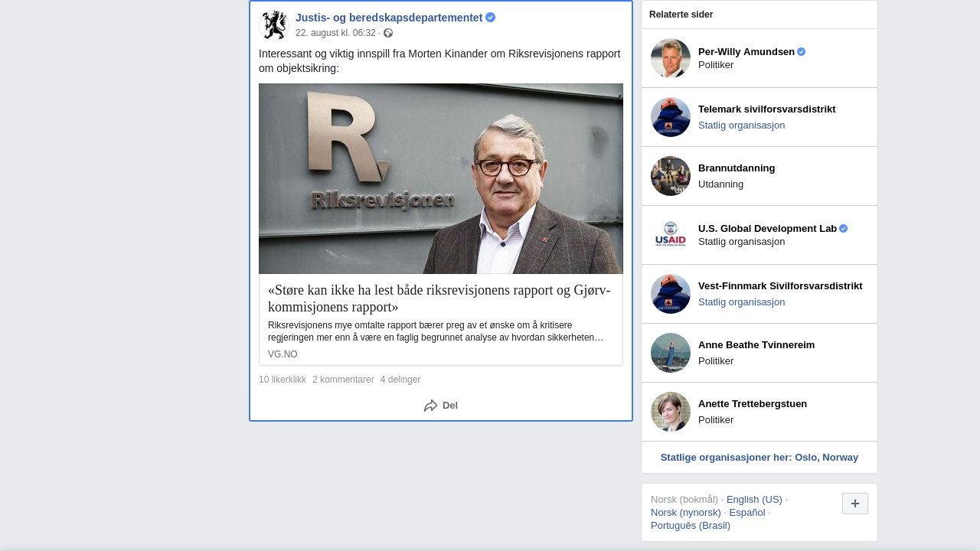
Task: Click the USAID logo icon
Action: pos(671,235)
